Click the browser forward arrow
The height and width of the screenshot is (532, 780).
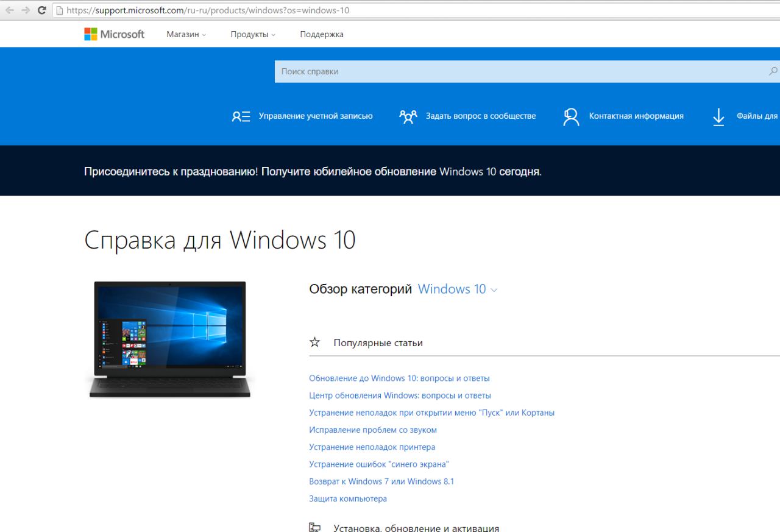pyautogui.click(x=26, y=10)
